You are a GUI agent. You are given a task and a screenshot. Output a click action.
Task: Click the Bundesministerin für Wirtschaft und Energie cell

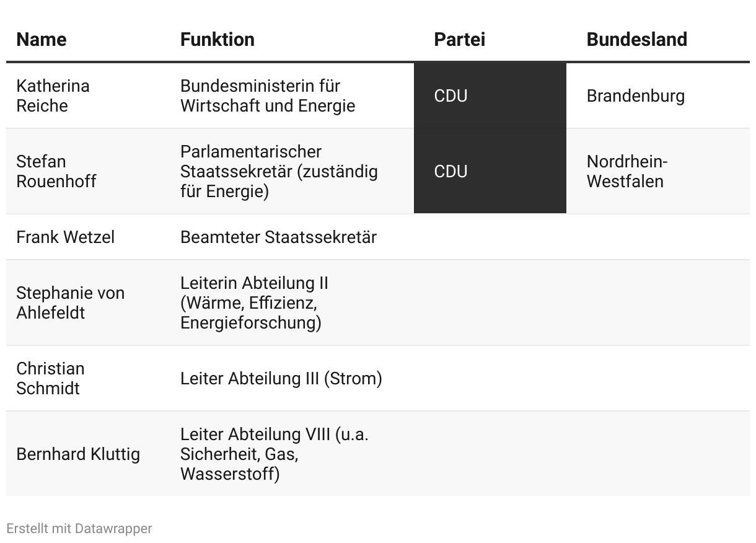292,95
